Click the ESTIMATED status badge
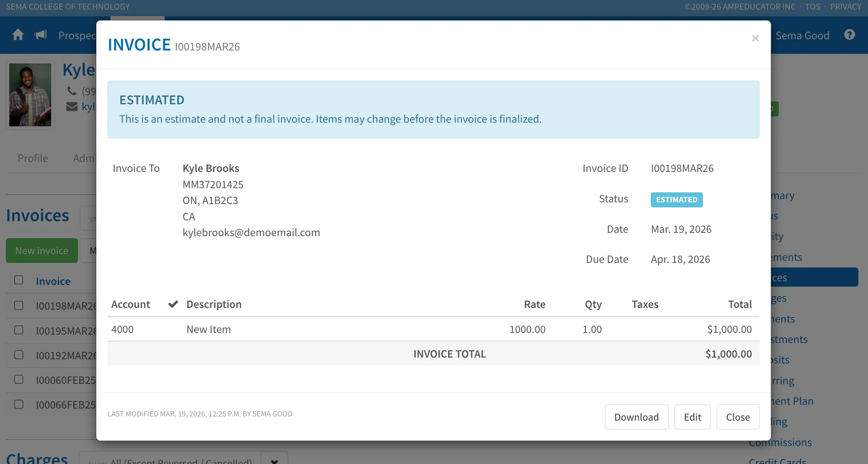 677,199
